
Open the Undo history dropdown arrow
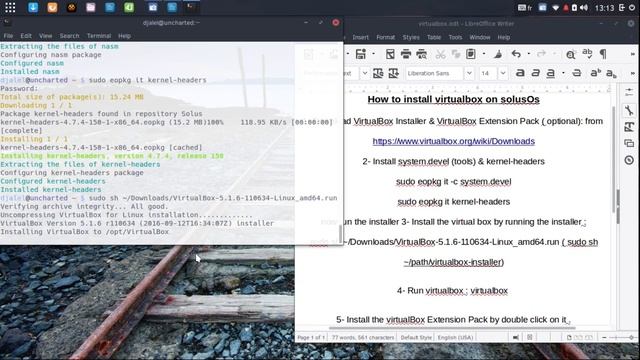tap(529, 54)
